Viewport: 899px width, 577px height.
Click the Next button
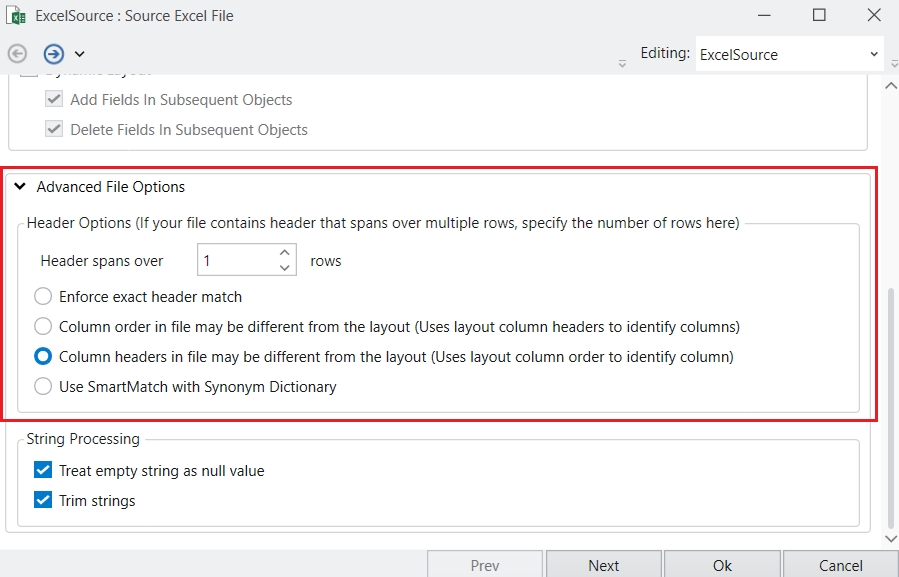603,565
